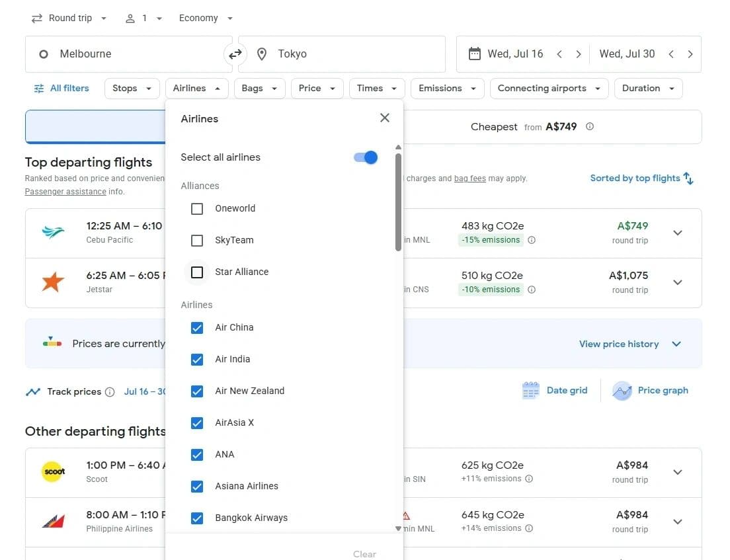Collapse the Airlines filter dropdown

(x=196, y=89)
